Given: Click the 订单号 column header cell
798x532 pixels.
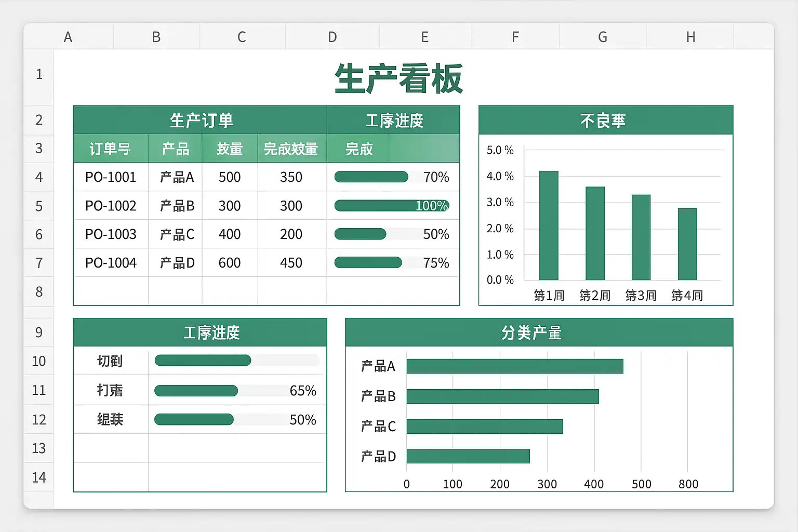Looking at the screenshot, I should coord(111,149).
